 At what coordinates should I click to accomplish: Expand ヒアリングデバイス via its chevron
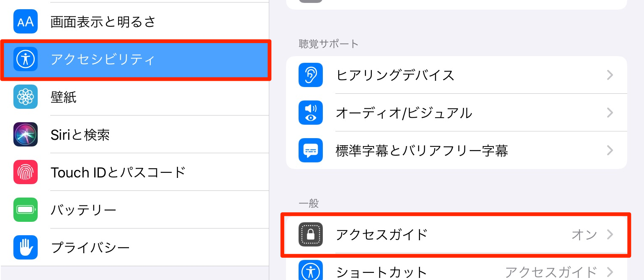[x=610, y=75]
